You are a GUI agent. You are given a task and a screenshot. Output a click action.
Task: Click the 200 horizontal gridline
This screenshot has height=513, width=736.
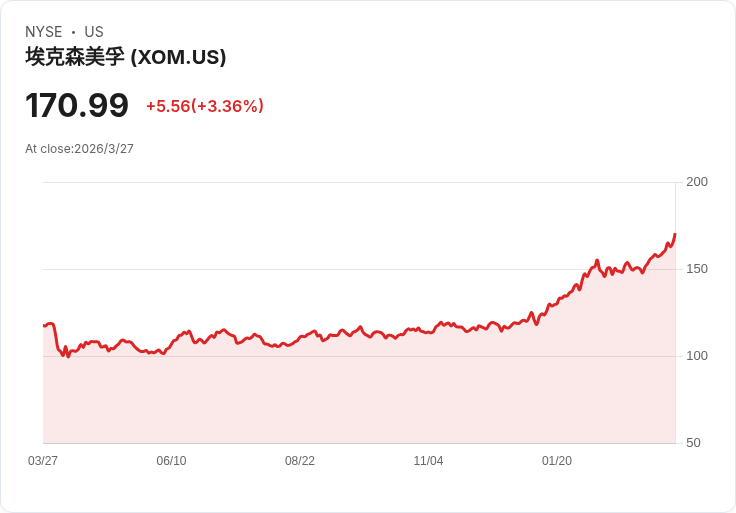[360, 182]
